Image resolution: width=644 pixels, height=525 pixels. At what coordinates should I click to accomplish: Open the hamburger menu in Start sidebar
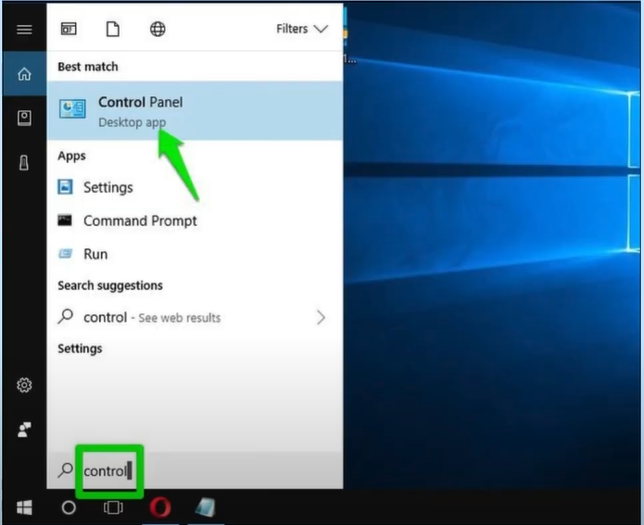click(24, 29)
